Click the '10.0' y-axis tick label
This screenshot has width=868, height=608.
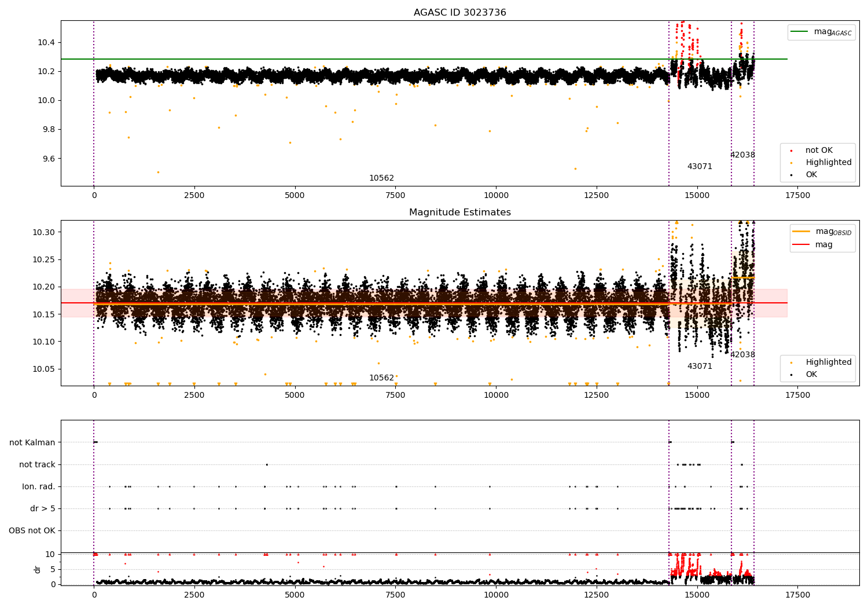(x=46, y=100)
